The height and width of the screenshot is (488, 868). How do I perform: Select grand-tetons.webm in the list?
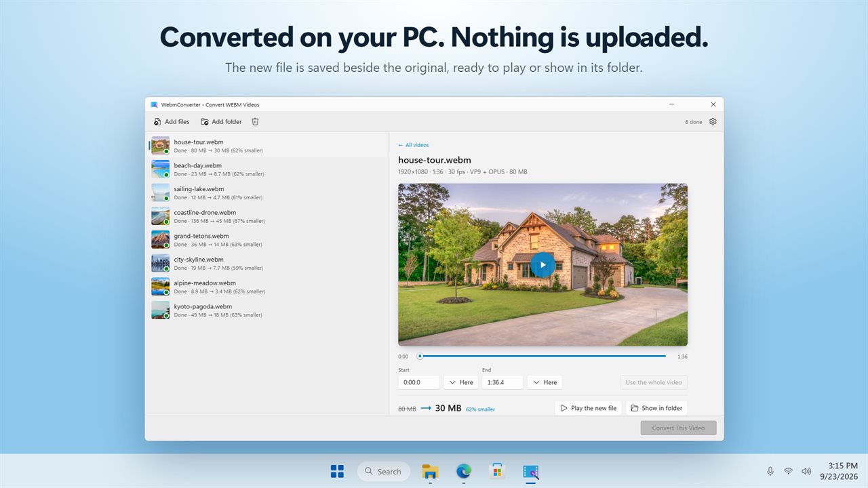(268, 240)
